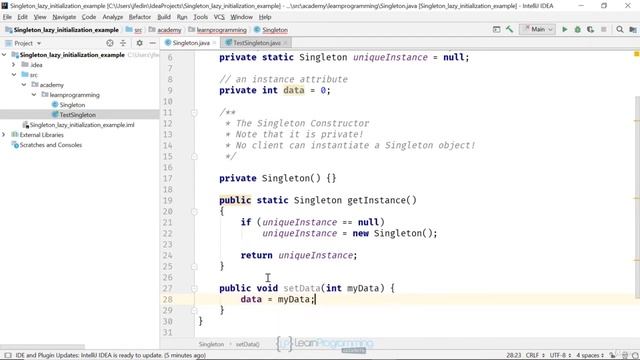Open Project Structure icon at toolbar end
This screenshot has height=360, width=640.
(x=633, y=29)
